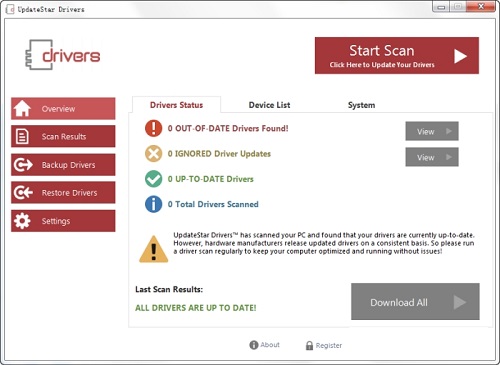Click the red out-of-date exclamation icon
Image resolution: width=500 pixels, height=365 pixels.
[x=153, y=128]
